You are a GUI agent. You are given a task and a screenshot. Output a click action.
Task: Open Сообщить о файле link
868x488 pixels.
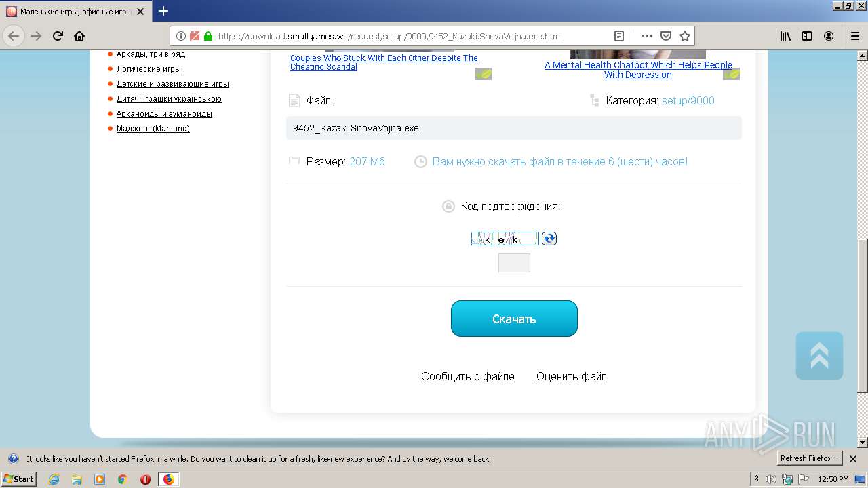tap(468, 376)
